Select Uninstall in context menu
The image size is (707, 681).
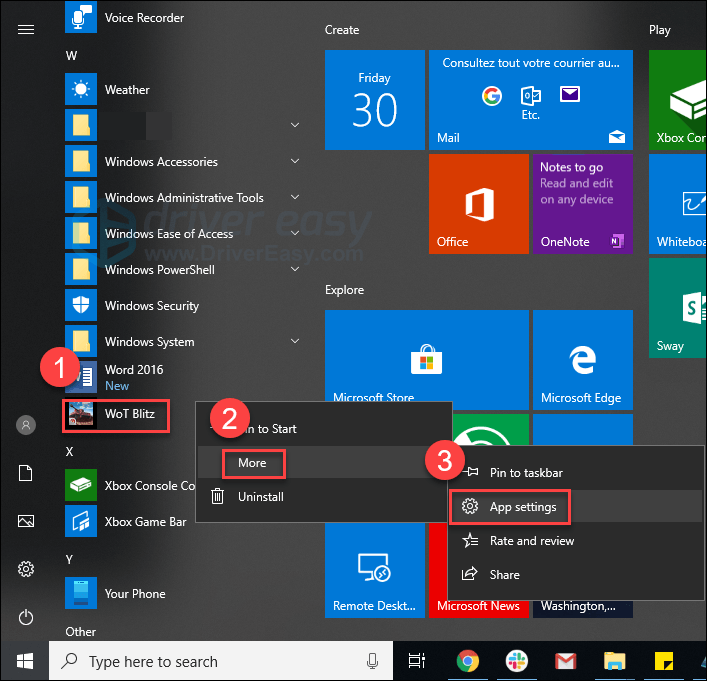[324, 497]
